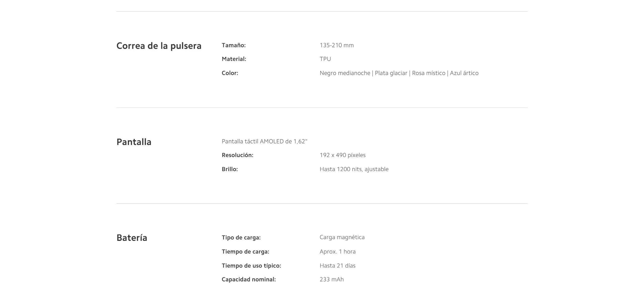Select the "Negro medianoche" color text
This screenshot has width=644, height=302.
point(345,73)
